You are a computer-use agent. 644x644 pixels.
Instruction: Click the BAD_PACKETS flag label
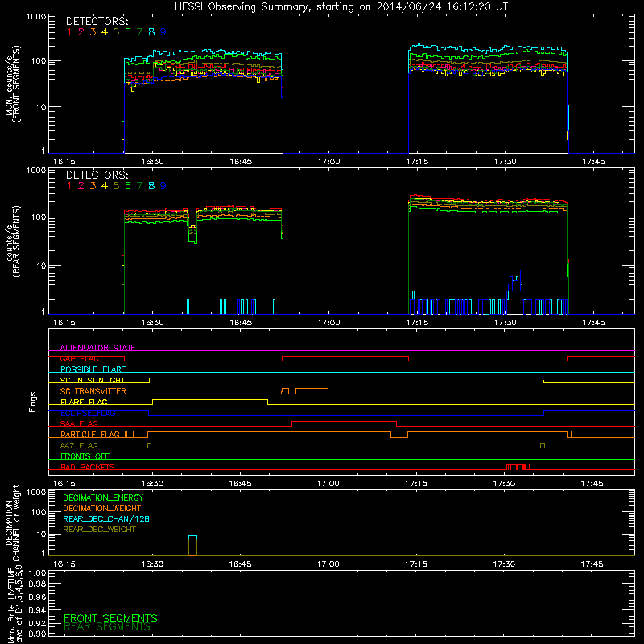point(88,467)
